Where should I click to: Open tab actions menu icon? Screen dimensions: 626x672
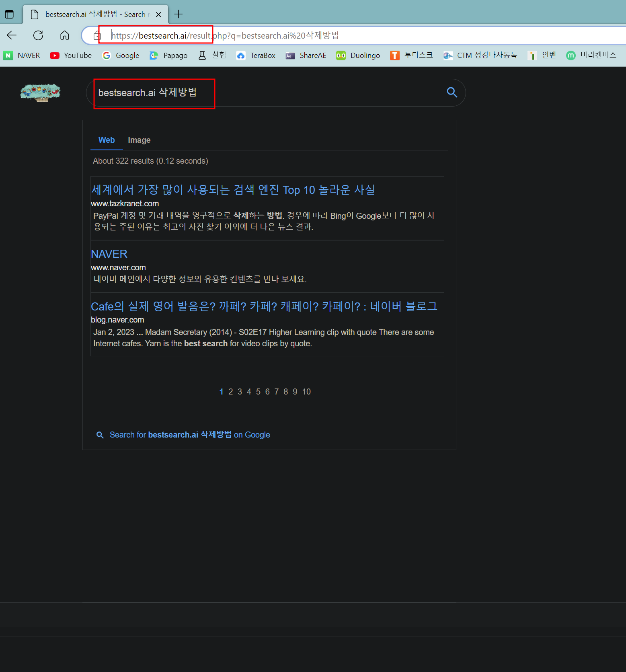pyautogui.click(x=9, y=14)
